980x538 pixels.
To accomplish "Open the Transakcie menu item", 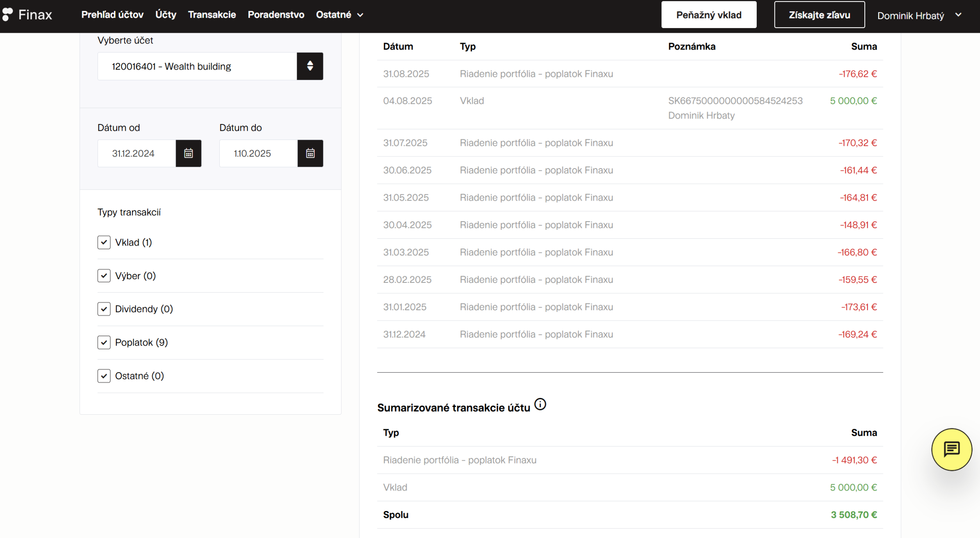I will click(212, 15).
